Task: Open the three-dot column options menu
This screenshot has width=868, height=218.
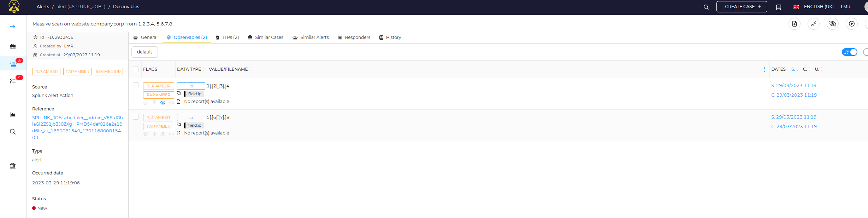Action: click(764, 69)
